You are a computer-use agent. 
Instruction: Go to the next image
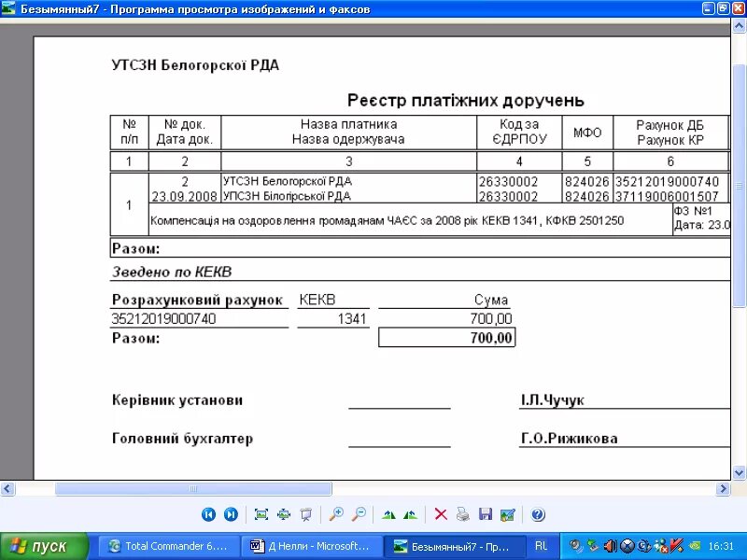(231, 515)
